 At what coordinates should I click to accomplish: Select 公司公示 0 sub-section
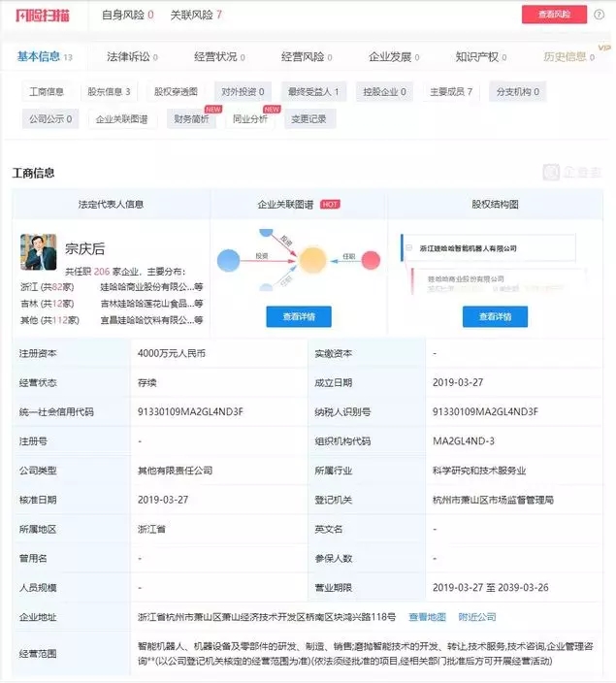coord(50,118)
